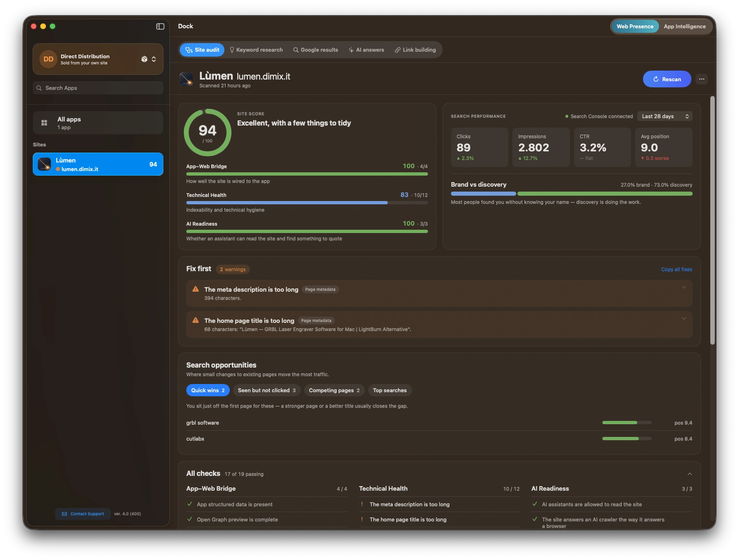Screen dimensions: 739x560
Task: Click the App–Web Bridge progress bar
Action: pyautogui.click(x=307, y=174)
